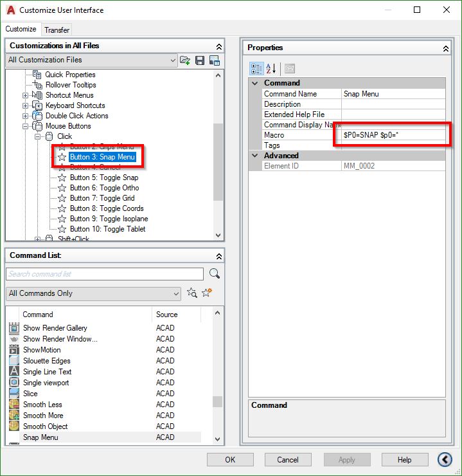Expand the Double Click Actions node
Image resolution: width=462 pixels, height=476 pixels.
(x=26, y=116)
